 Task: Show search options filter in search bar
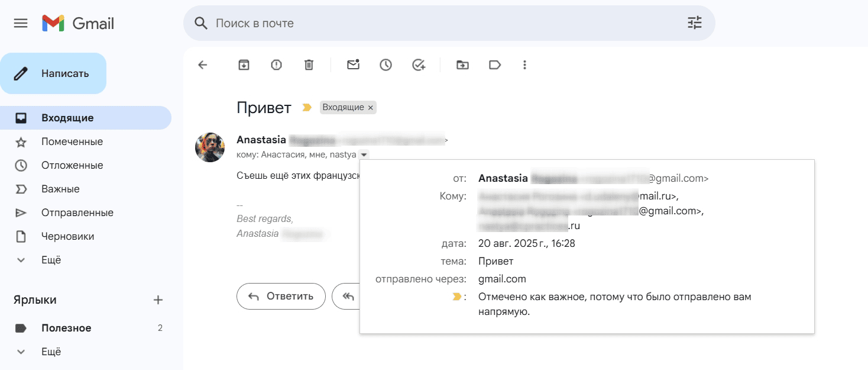[x=694, y=24]
